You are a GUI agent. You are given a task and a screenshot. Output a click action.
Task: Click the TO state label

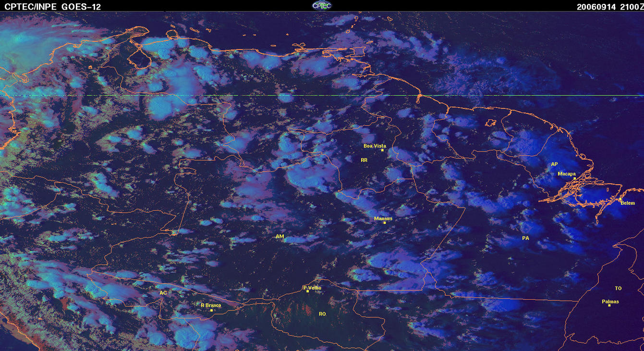pyautogui.click(x=618, y=288)
